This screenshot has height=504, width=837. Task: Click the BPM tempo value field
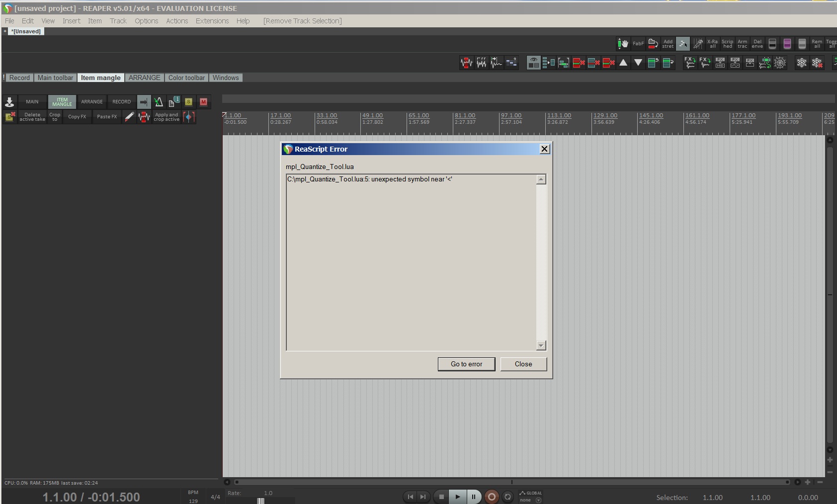click(193, 501)
